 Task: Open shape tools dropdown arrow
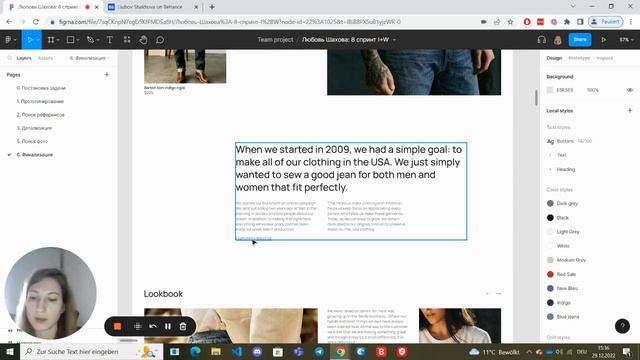point(78,40)
